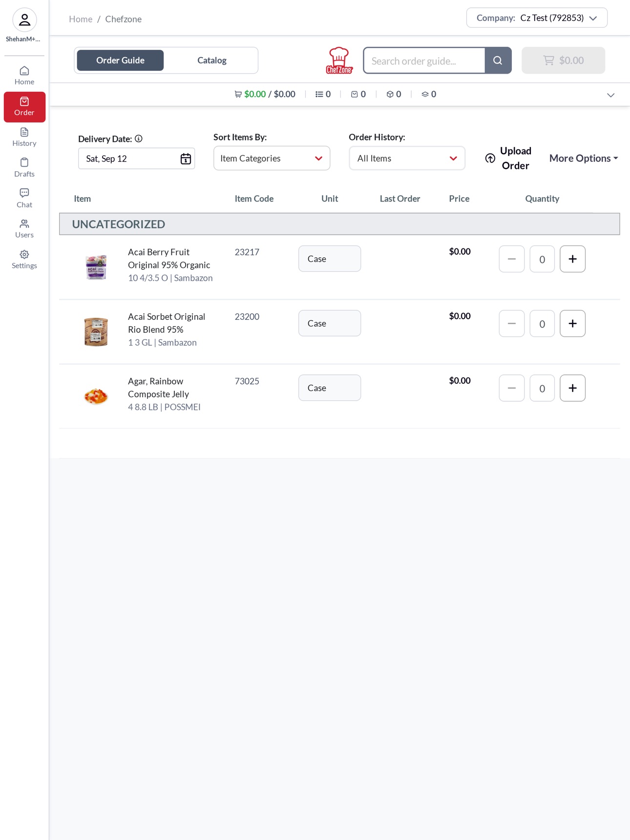Open the Sort Items By dropdown
630x840 pixels.
click(272, 158)
